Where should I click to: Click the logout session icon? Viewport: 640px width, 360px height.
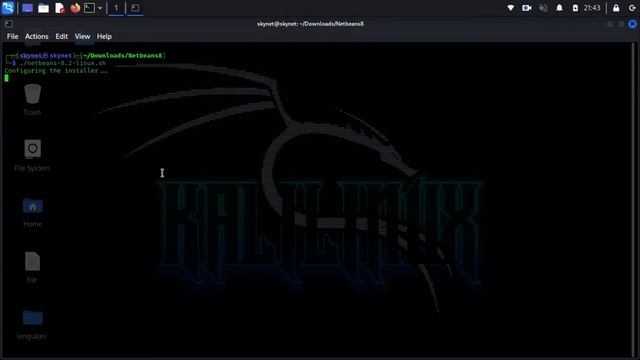632,8
